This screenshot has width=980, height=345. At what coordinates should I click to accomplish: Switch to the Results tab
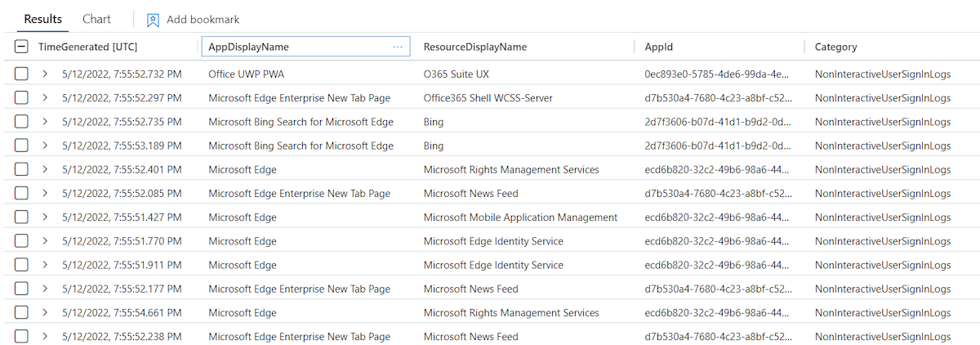43,19
